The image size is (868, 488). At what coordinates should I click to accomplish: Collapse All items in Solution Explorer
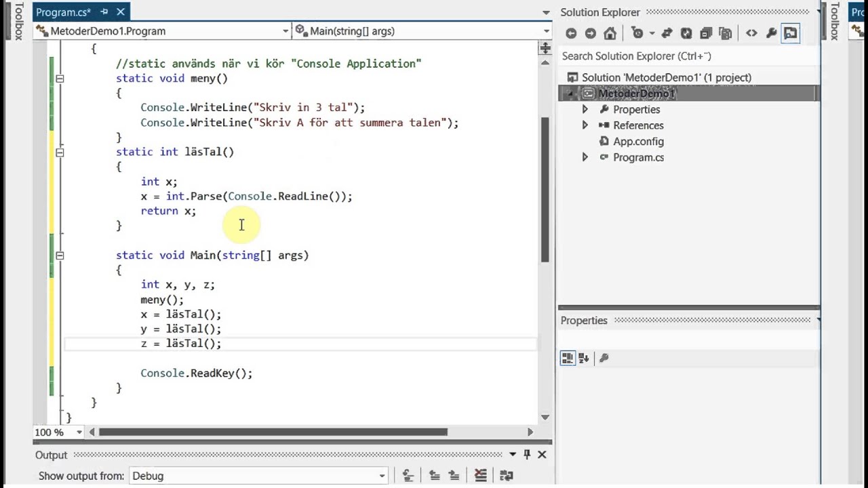click(706, 33)
